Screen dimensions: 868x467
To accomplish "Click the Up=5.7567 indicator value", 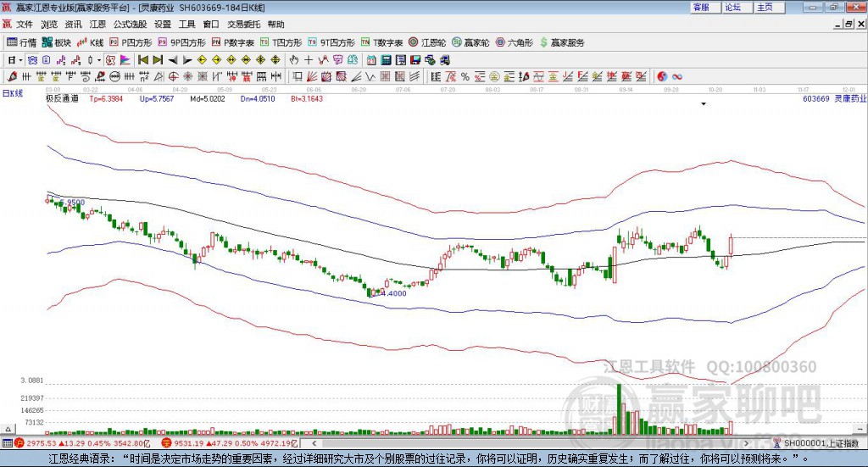I will [157, 99].
